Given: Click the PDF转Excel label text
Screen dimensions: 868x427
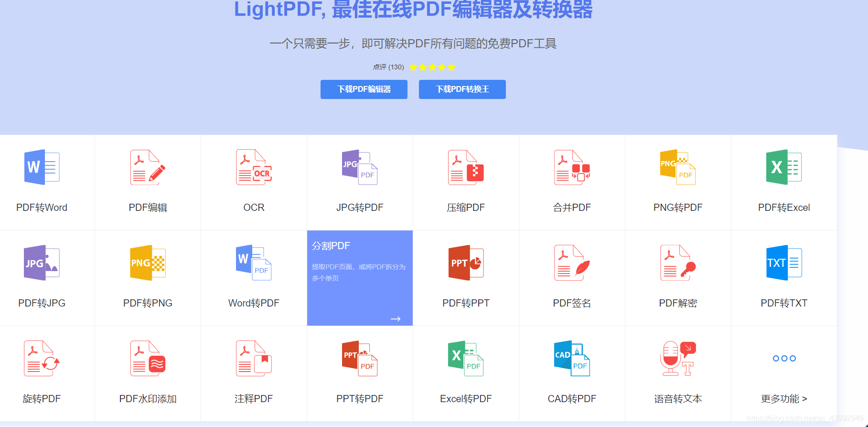Looking at the screenshot, I should 784,208.
